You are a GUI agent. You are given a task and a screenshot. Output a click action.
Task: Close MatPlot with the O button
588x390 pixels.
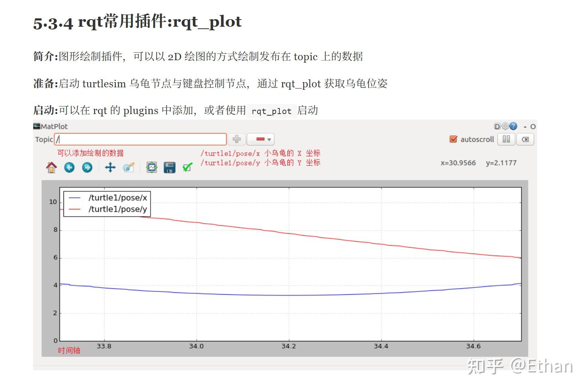pyautogui.click(x=533, y=127)
